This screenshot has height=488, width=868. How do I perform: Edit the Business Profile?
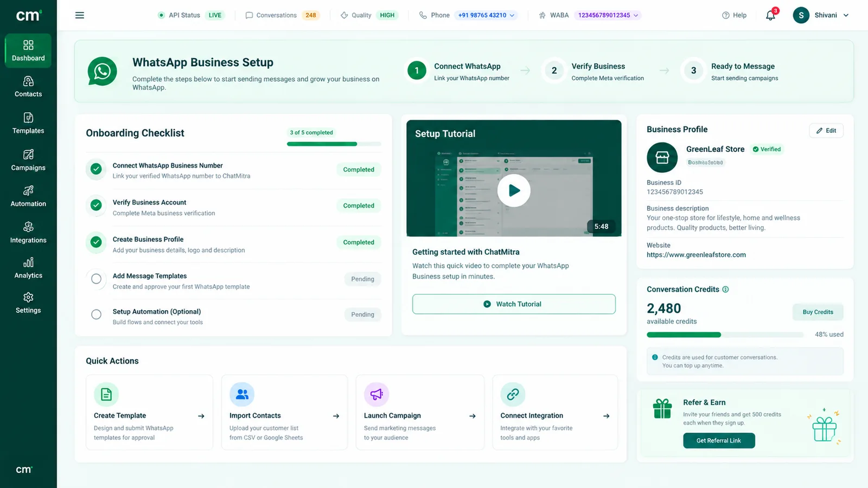(826, 131)
